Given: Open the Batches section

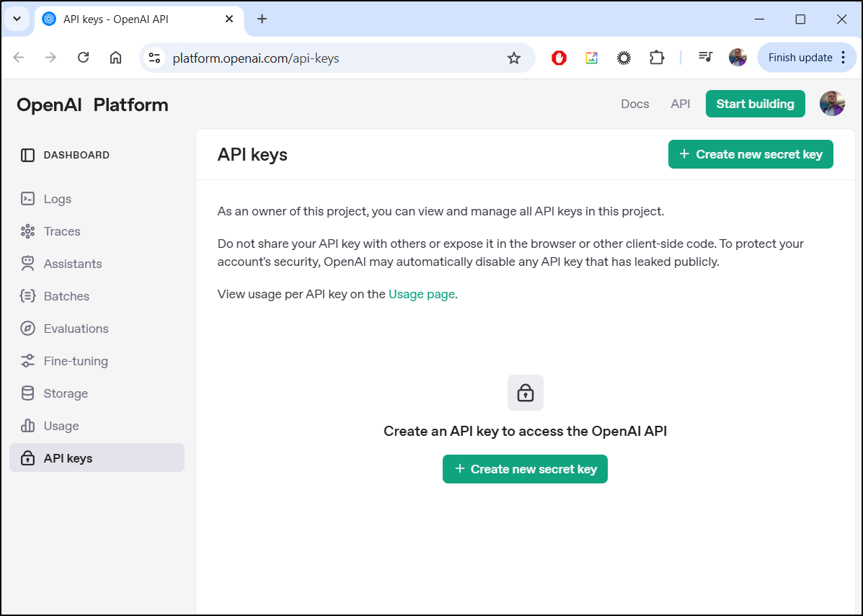Looking at the screenshot, I should tap(66, 296).
